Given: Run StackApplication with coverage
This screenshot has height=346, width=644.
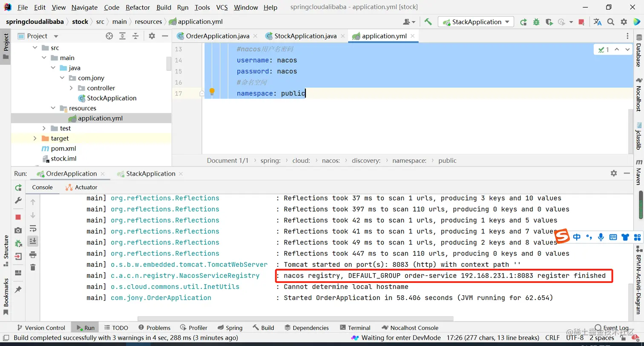Looking at the screenshot, I should pyautogui.click(x=549, y=22).
